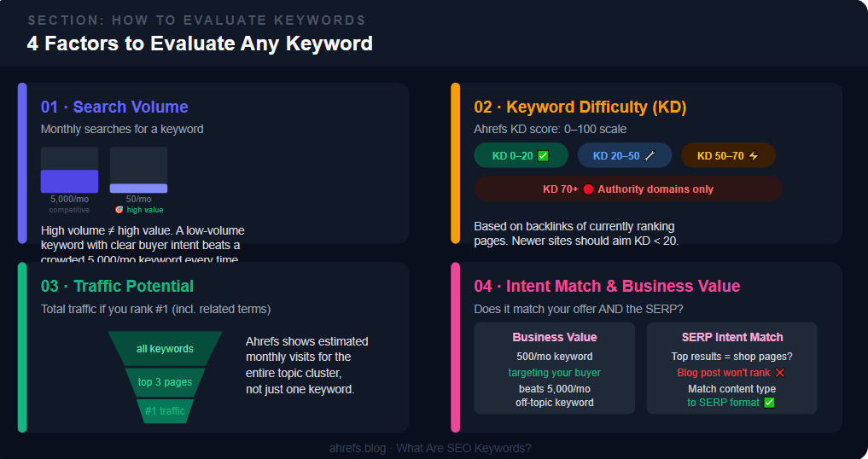Click the red circle icon in KD 70+
Viewport: 868px width, 459px height.
[x=588, y=189]
